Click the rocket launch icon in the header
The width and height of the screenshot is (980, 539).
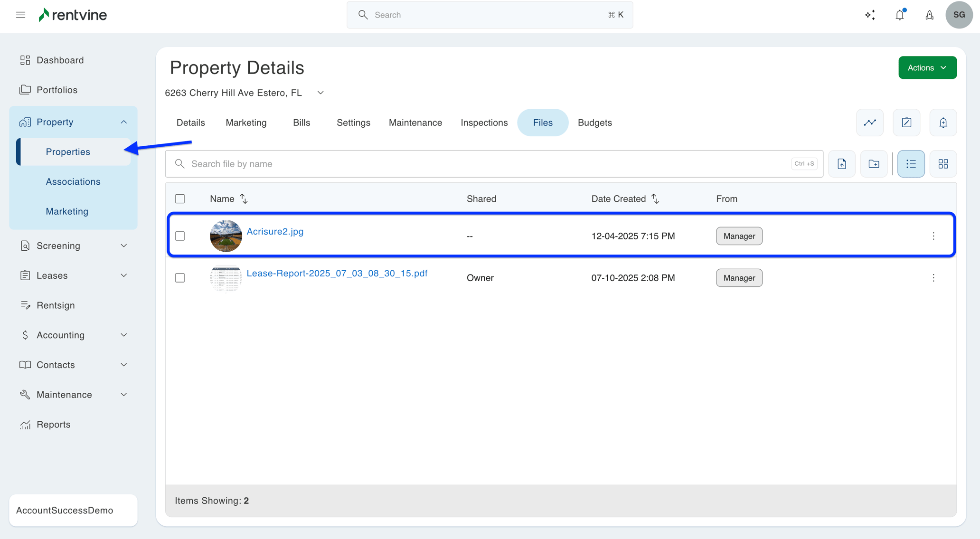[x=929, y=15]
